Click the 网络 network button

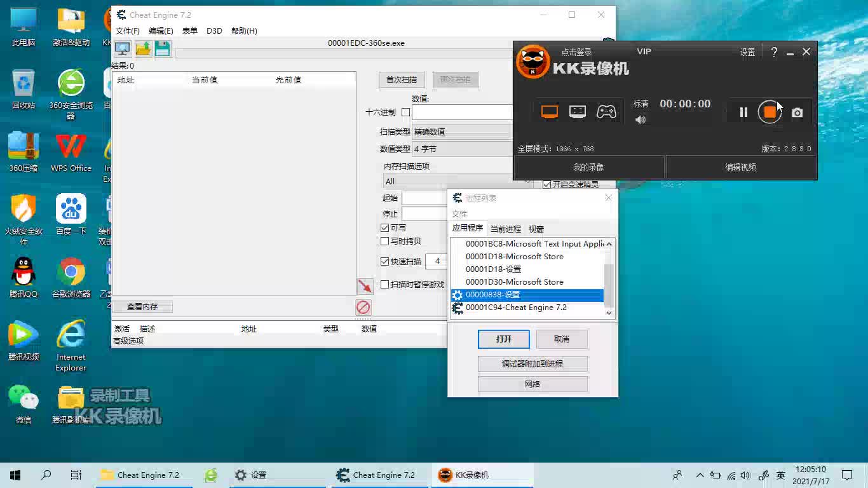[532, 384]
